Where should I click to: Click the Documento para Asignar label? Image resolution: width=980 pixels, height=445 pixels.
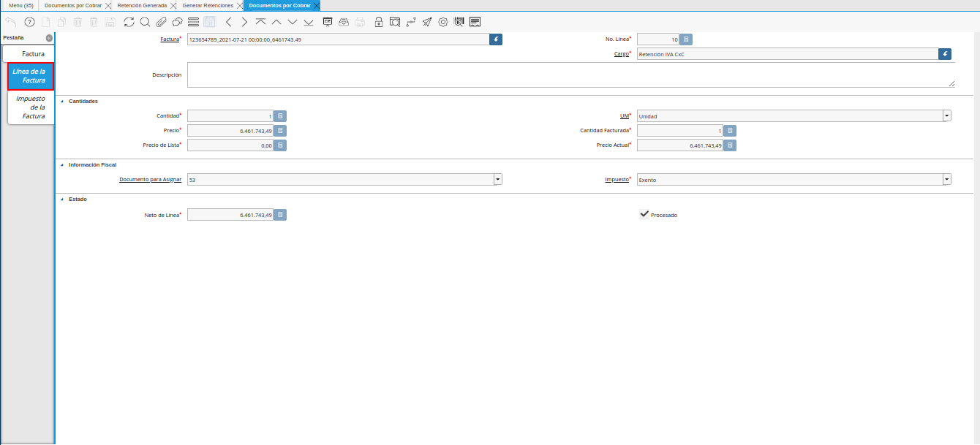click(150, 180)
